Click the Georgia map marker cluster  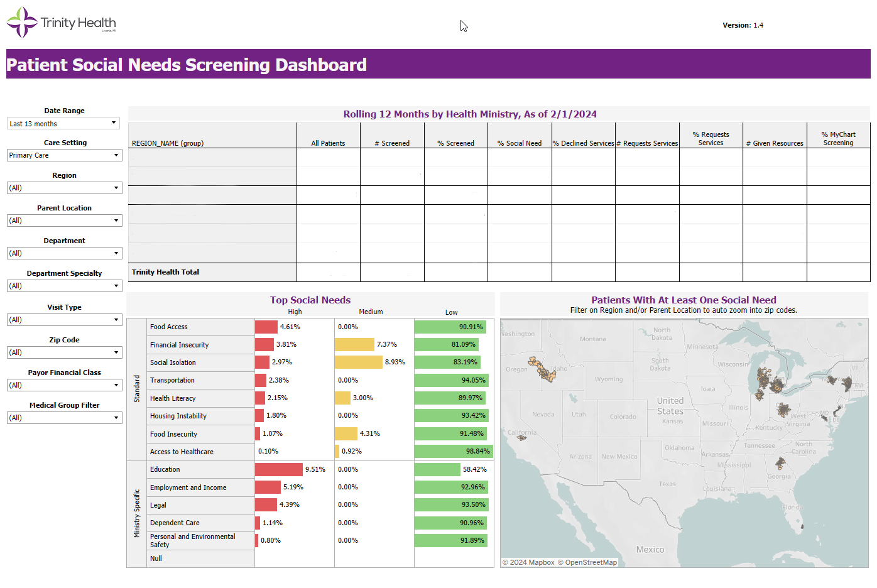(x=780, y=464)
